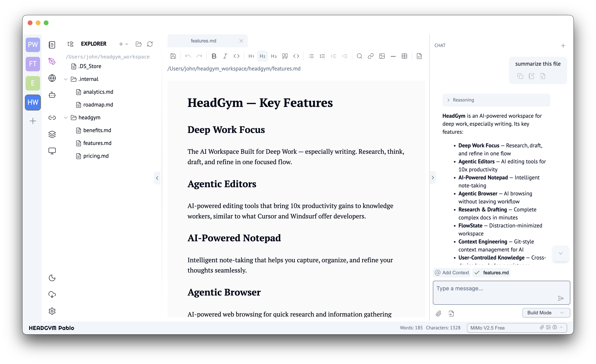Screen dimensions: 596x364
Task: Open the robot agents panel
Action: 52,95
